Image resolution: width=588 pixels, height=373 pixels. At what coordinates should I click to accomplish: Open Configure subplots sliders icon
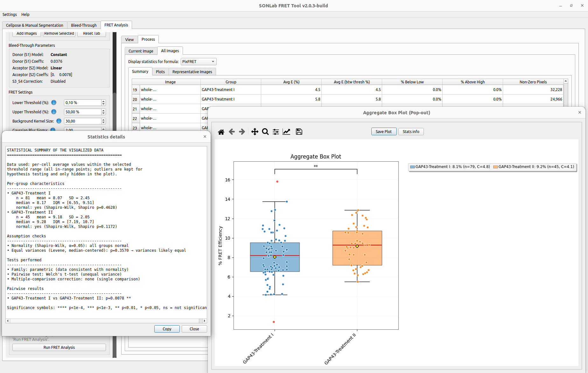276,132
